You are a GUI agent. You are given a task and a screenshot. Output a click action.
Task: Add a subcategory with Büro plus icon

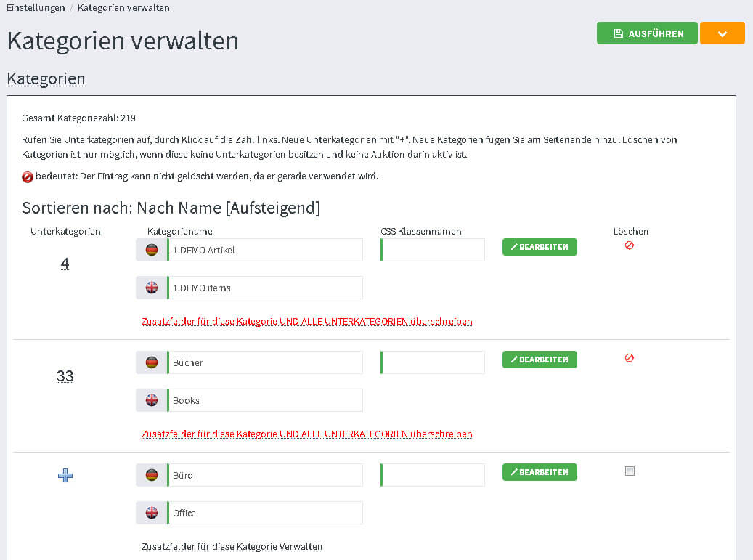pos(65,476)
